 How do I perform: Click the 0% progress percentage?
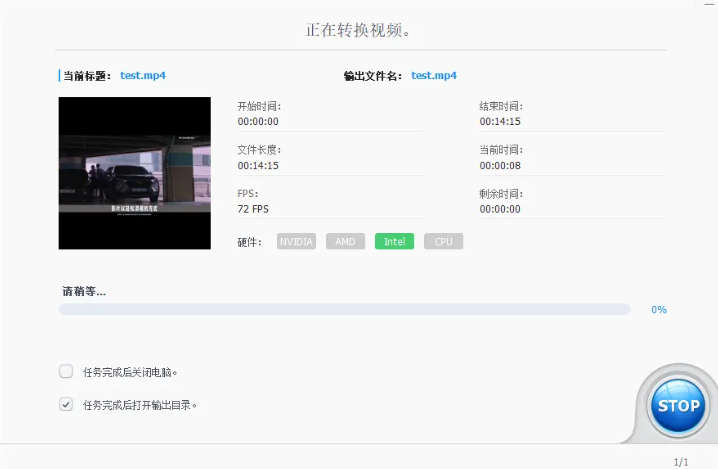[659, 310]
